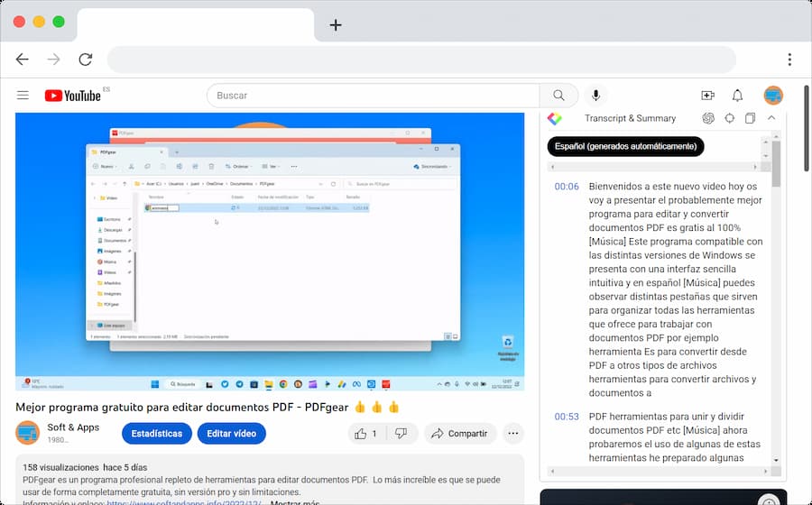Screen dimensions: 812x505
Task: Click the browser forward arrow
Action: [54, 60]
